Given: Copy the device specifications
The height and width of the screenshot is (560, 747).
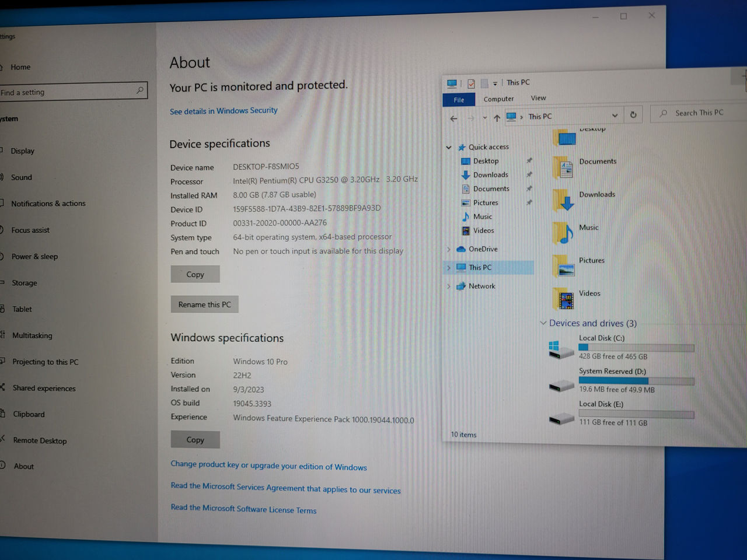Looking at the screenshot, I should click(195, 274).
